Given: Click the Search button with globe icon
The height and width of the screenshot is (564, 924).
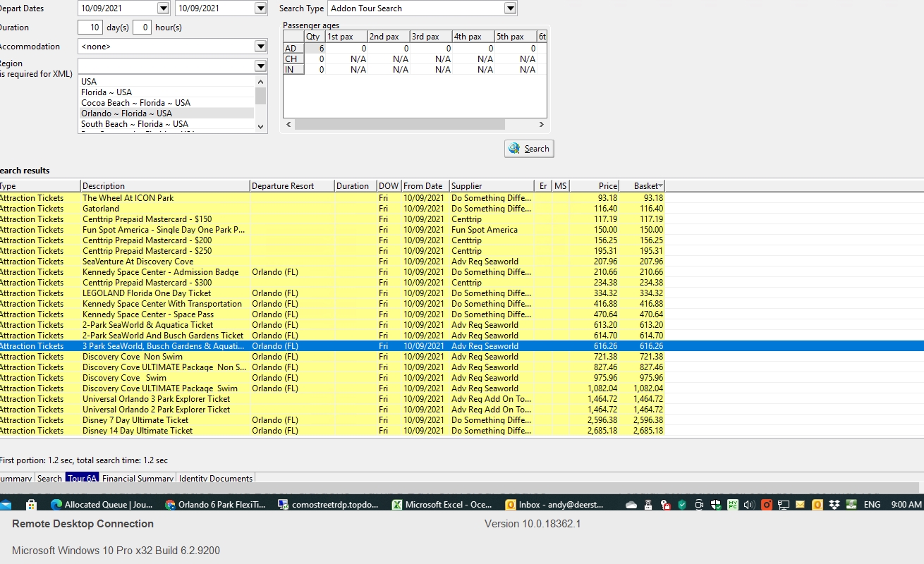Looking at the screenshot, I should (529, 149).
